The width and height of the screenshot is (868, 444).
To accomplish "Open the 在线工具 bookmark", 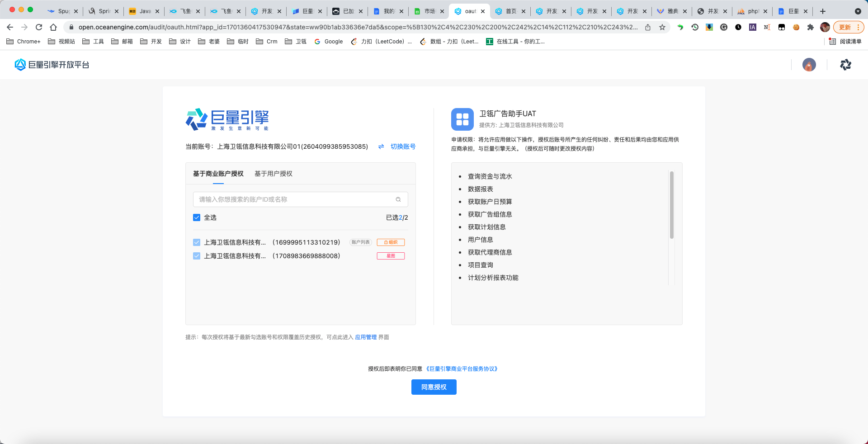I will tap(515, 41).
